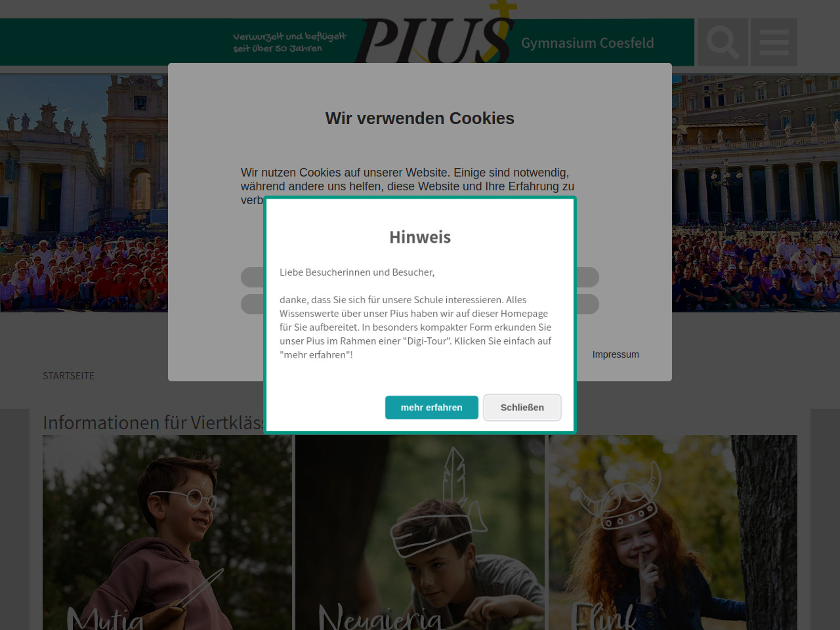The image size is (840, 630).
Task: Click the drawn glasses on Mutig boy
Action: (x=184, y=497)
